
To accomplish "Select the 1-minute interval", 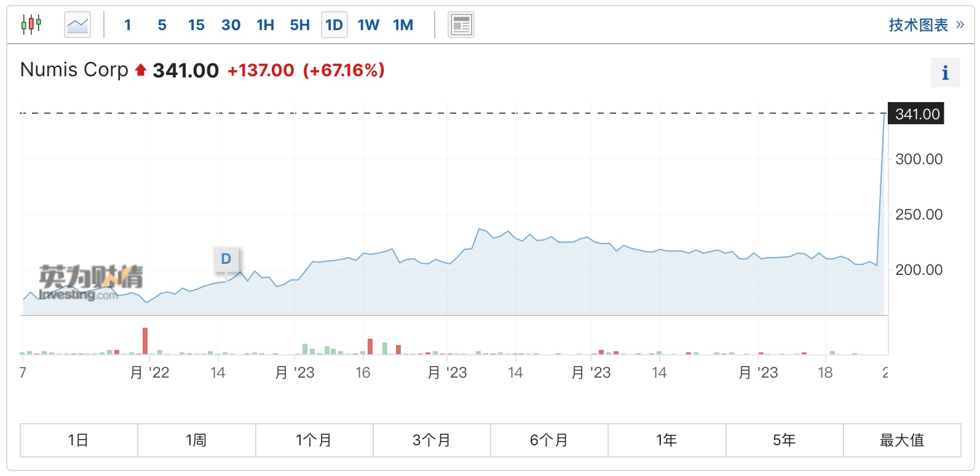I will [127, 25].
